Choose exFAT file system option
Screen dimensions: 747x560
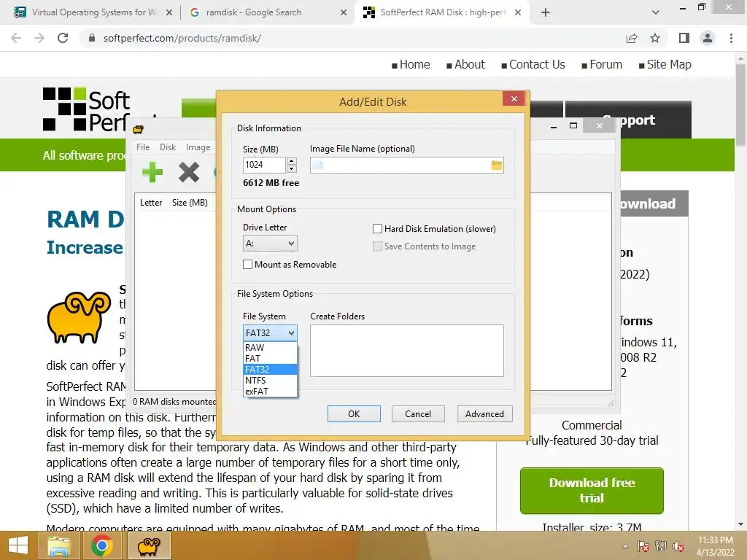(270, 392)
